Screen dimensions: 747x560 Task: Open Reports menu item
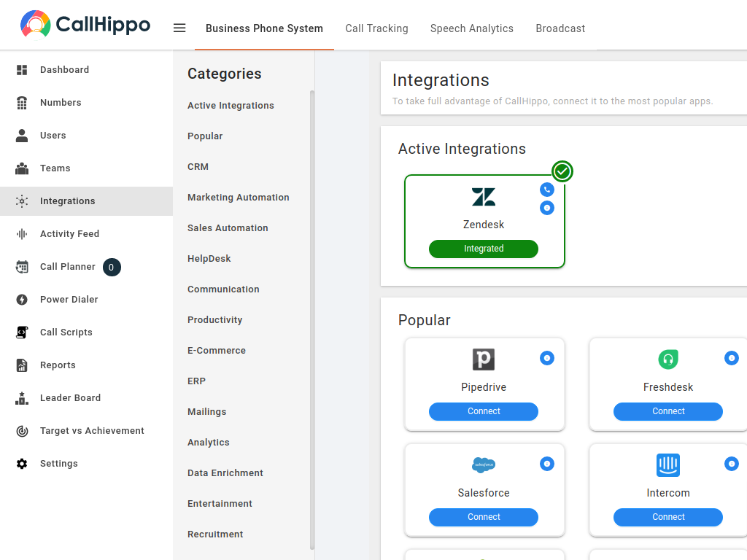tap(86, 365)
